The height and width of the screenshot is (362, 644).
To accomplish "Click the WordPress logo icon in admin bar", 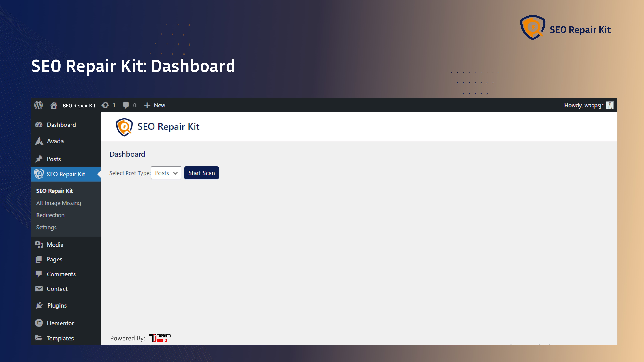I will (x=38, y=105).
